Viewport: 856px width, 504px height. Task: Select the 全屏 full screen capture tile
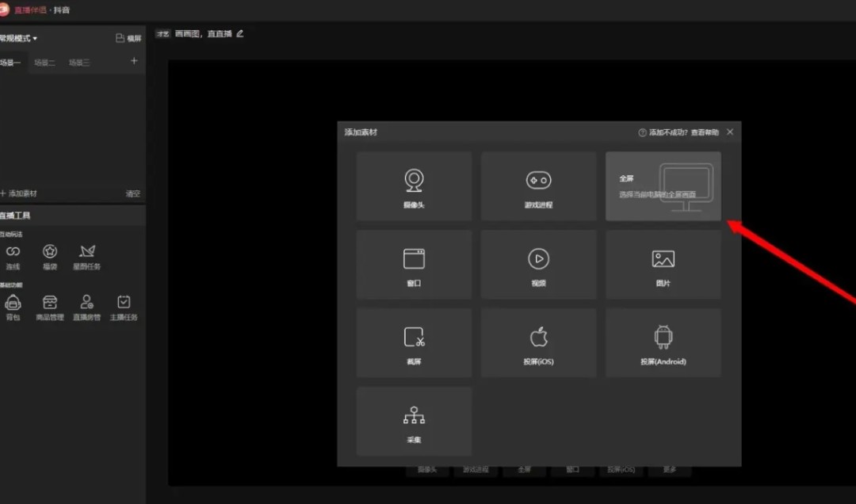[663, 186]
